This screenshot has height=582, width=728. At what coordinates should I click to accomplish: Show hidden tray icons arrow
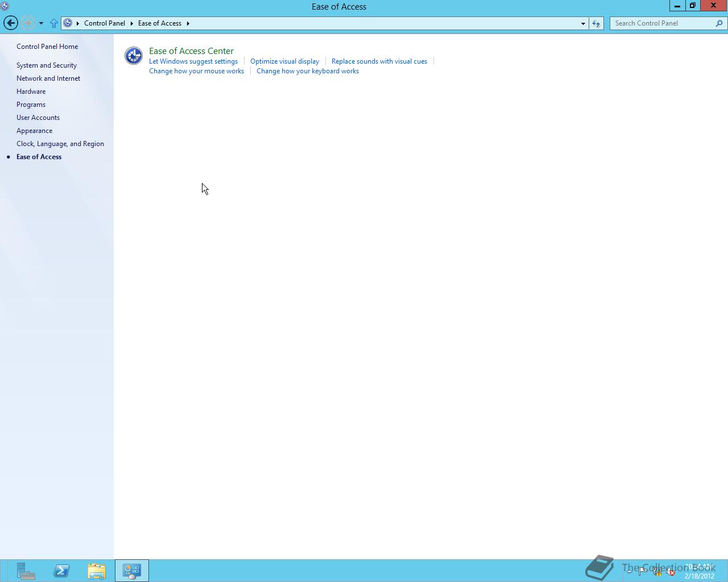coord(629,572)
